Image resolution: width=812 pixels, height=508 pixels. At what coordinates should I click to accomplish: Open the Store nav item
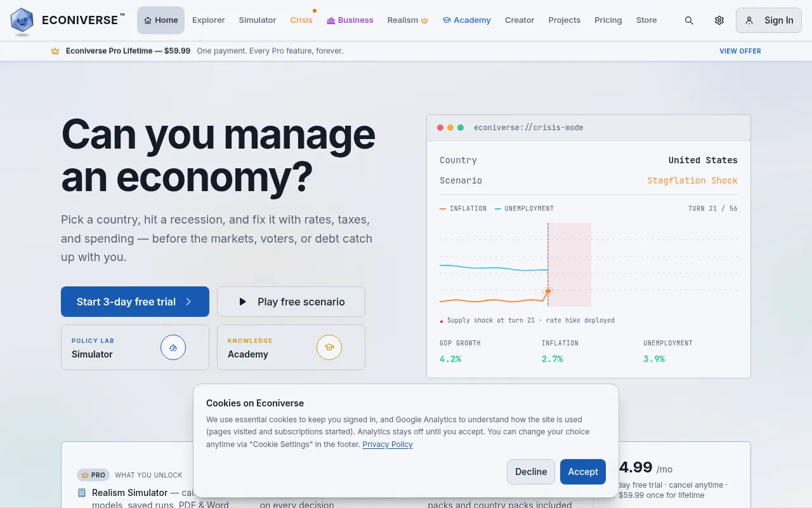coord(646,20)
